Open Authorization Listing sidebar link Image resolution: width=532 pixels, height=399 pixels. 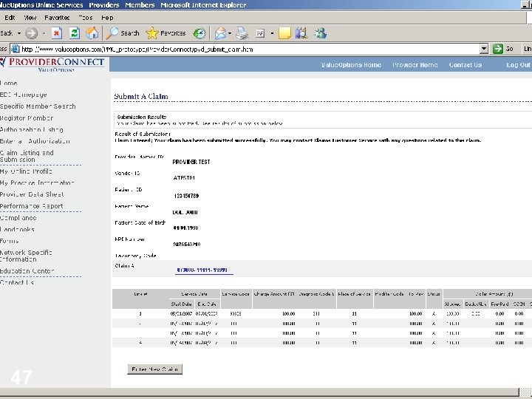[32, 129]
